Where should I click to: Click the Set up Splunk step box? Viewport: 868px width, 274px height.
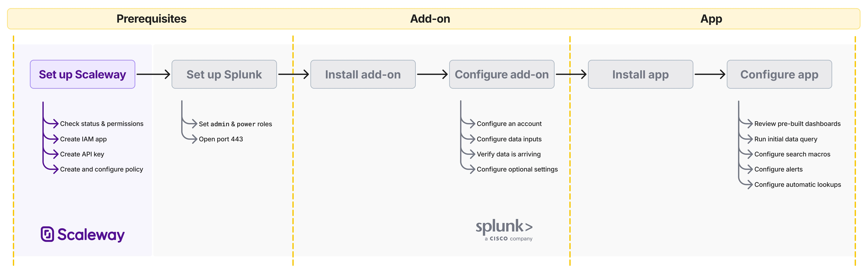(224, 74)
